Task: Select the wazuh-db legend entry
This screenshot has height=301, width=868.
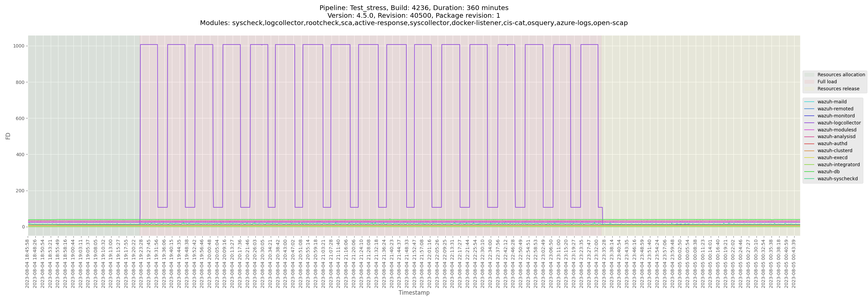Action: (x=828, y=172)
